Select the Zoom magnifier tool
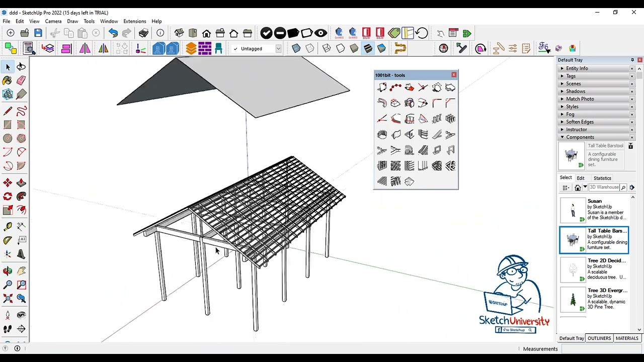The height and width of the screenshot is (362, 644). (8, 285)
